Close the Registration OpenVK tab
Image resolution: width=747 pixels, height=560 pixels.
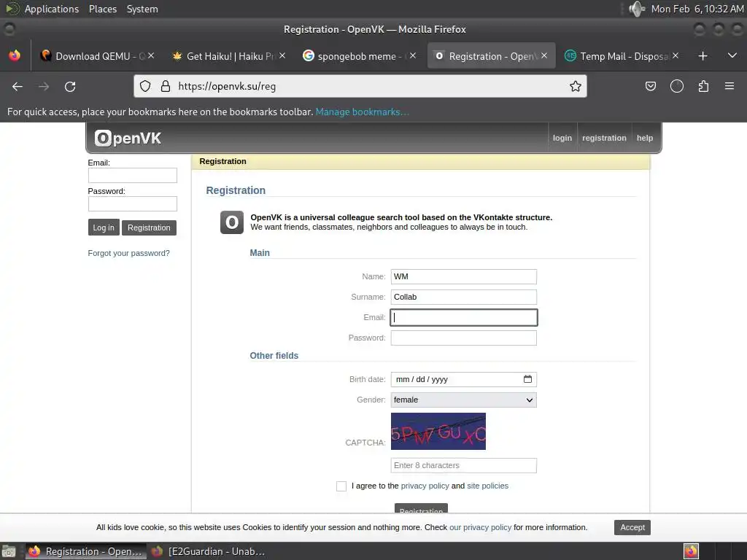544,55
